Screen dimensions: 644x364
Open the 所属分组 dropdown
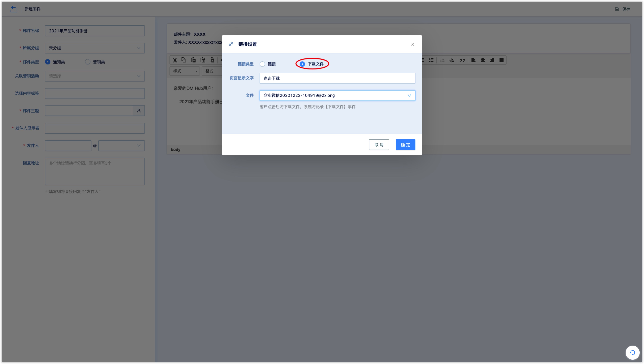(x=95, y=48)
